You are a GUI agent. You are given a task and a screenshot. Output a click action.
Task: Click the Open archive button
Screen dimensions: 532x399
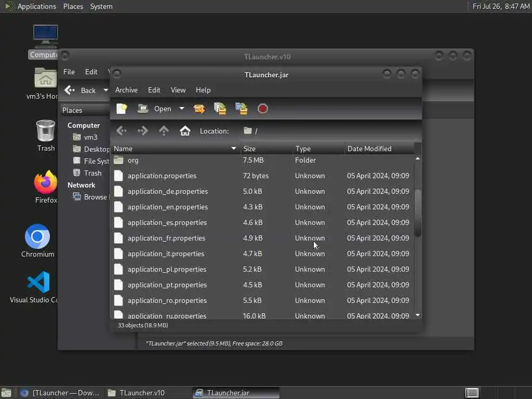[154, 109]
